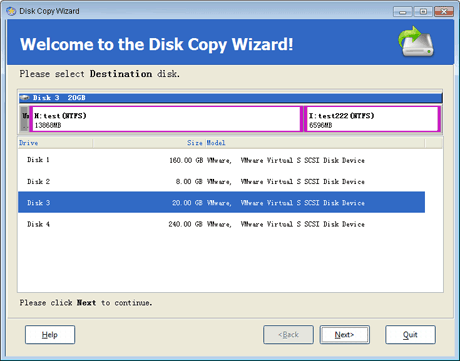Select Disk 4 as destination
460x361 pixels.
click(x=221, y=224)
